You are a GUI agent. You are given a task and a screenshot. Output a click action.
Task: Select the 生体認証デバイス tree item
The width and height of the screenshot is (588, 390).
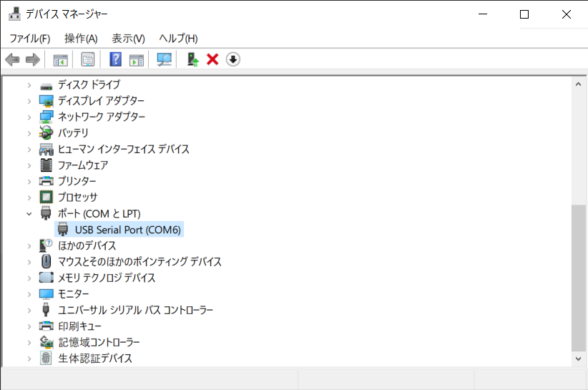tap(94, 358)
